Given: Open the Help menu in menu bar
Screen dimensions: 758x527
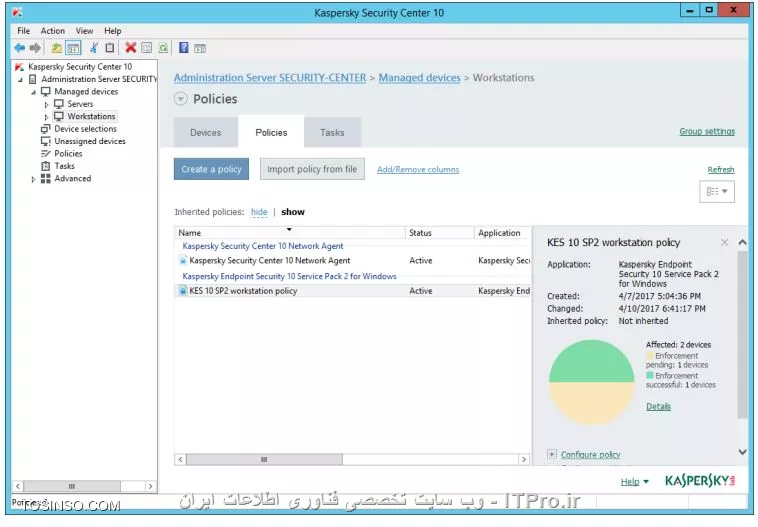Looking at the screenshot, I should [113, 31].
